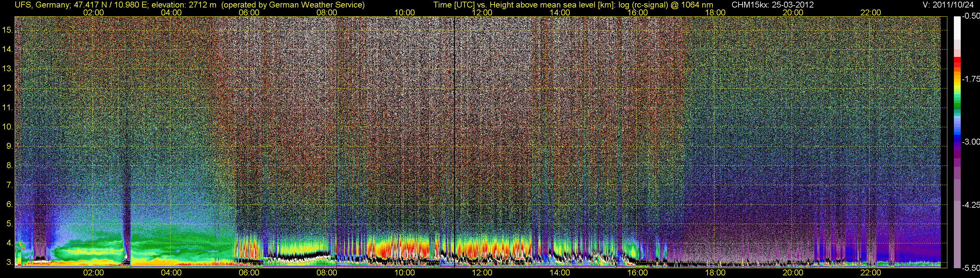Pick the green band in the color bar
980x278 pixels.
(x=957, y=107)
